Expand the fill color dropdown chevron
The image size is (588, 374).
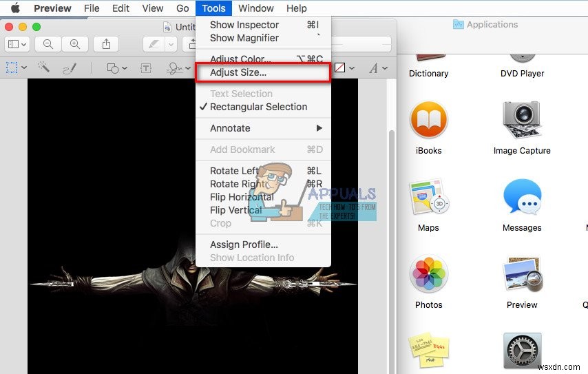pos(352,68)
